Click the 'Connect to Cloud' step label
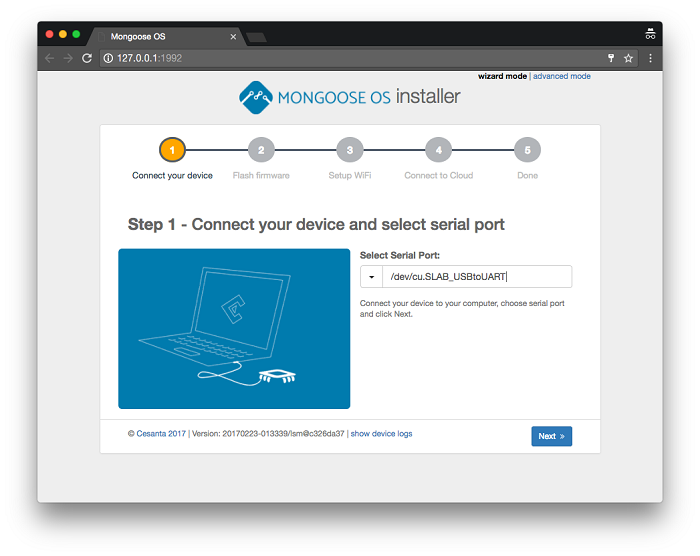 (x=439, y=176)
